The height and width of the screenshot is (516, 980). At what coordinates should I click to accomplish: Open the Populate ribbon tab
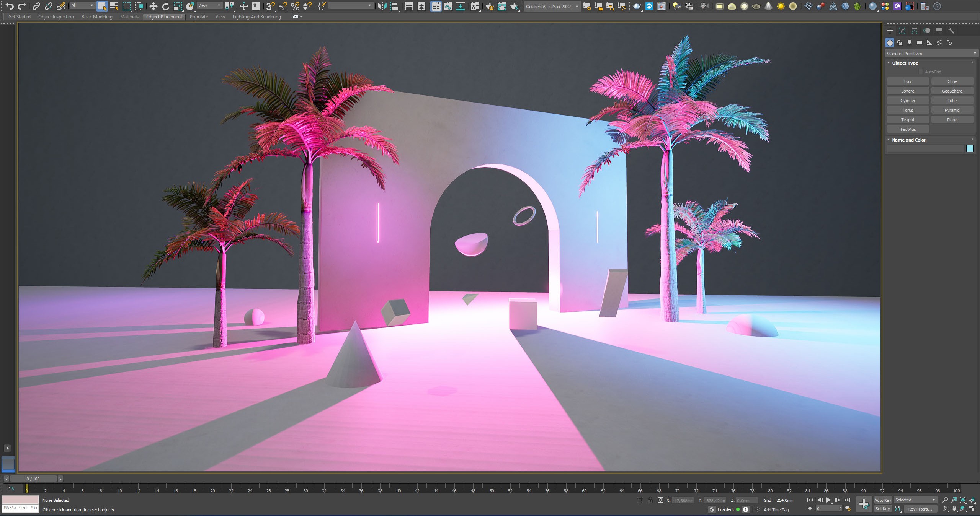[x=199, y=17]
